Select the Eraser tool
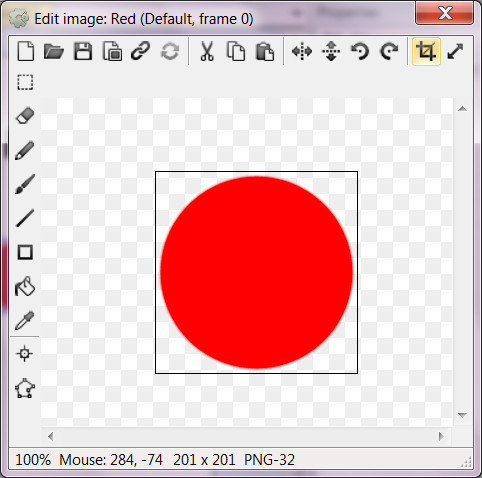This screenshot has width=482, height=478. (25, 116)
